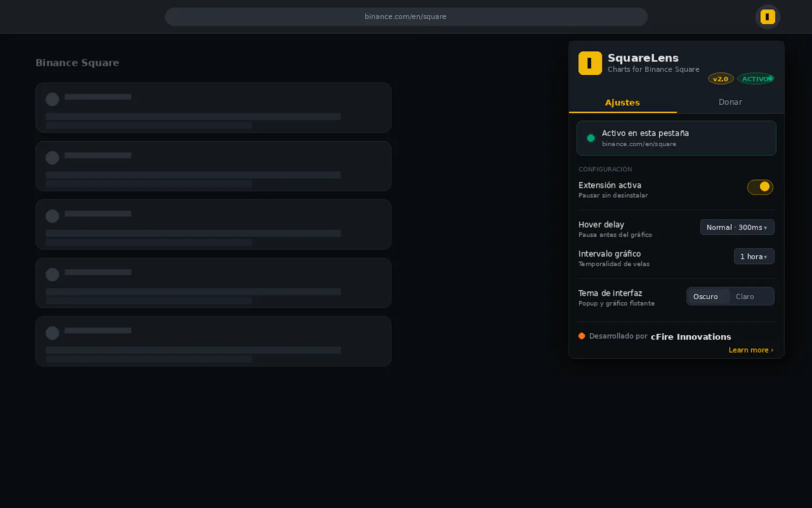The height and width of the screenshot is (508, 812).
Task: Toggle the Extensión activa switch
Action: pyautogui.click(x=760, y=187)
